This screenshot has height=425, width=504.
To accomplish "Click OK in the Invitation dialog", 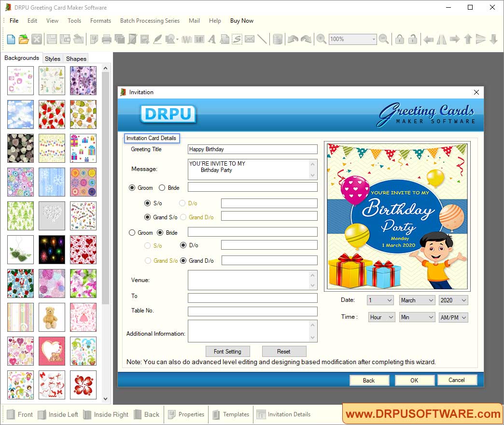I will coord(414,380).
